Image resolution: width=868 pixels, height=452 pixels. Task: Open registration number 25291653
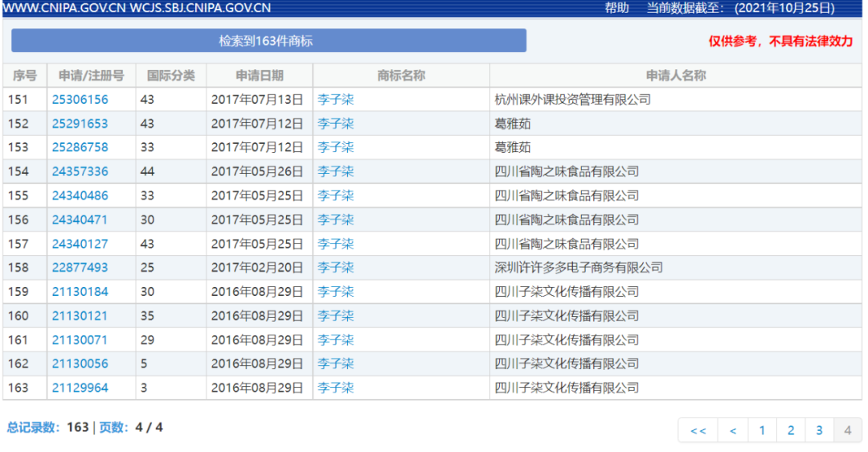click(80, 124)
